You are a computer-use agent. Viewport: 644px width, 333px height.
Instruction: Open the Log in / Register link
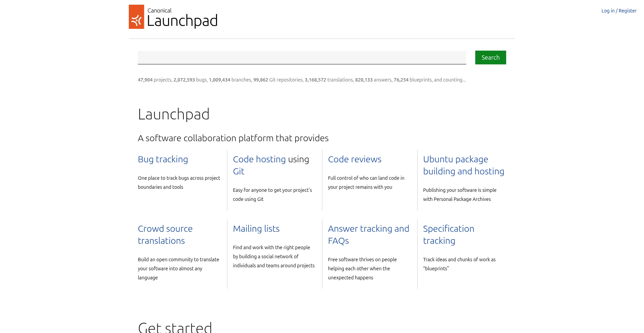[619, 11]
